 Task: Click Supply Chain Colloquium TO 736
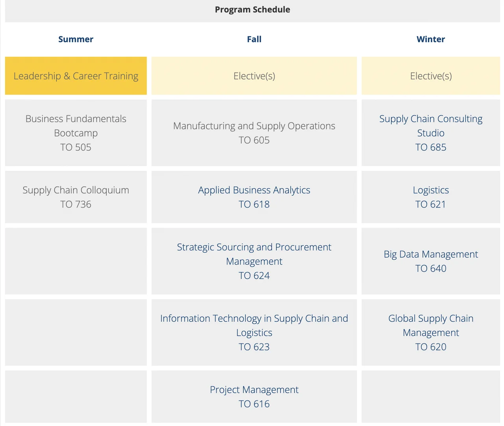76,197
